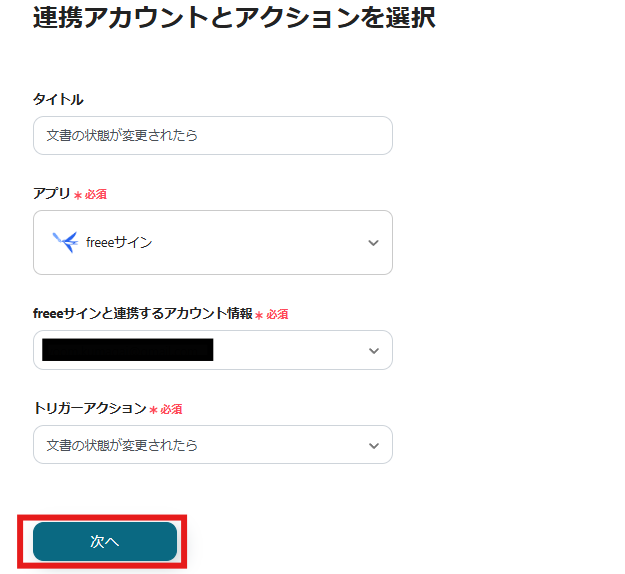This screenshot has width=625, height=574.
Task: Click the タイトル field label
Action: (58, 99)
